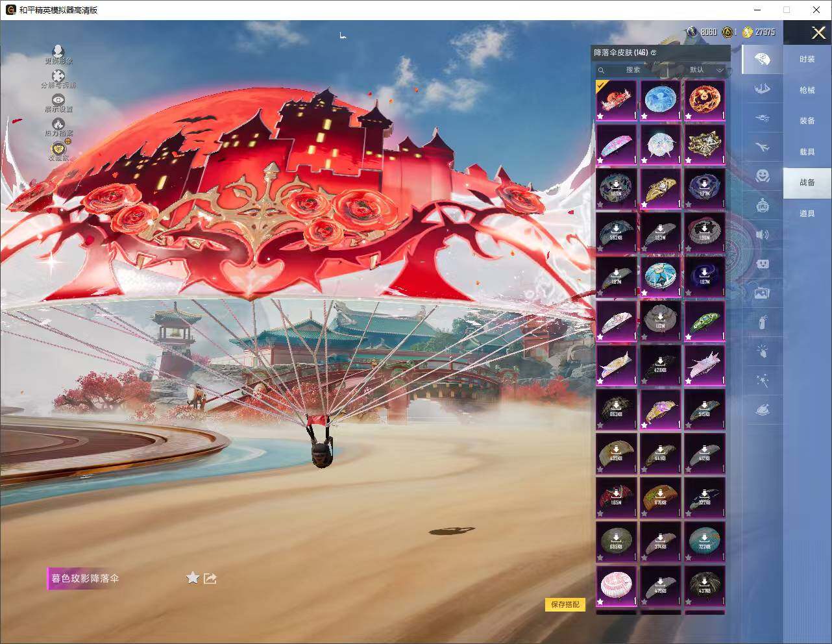Click the yellow 保存搭配 button
The image size is (832, 644).
tap(565, 604)
